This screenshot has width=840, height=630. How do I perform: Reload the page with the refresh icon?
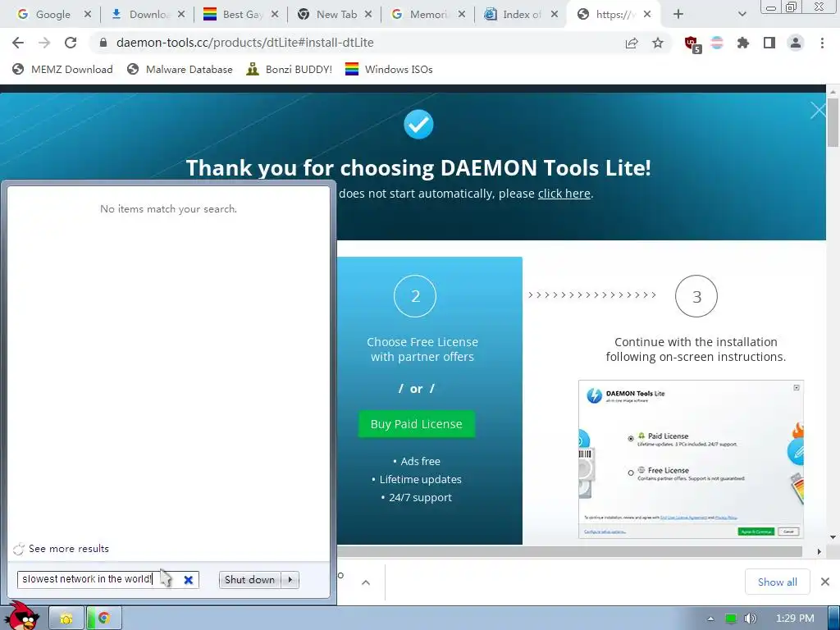tap(71, 43)
